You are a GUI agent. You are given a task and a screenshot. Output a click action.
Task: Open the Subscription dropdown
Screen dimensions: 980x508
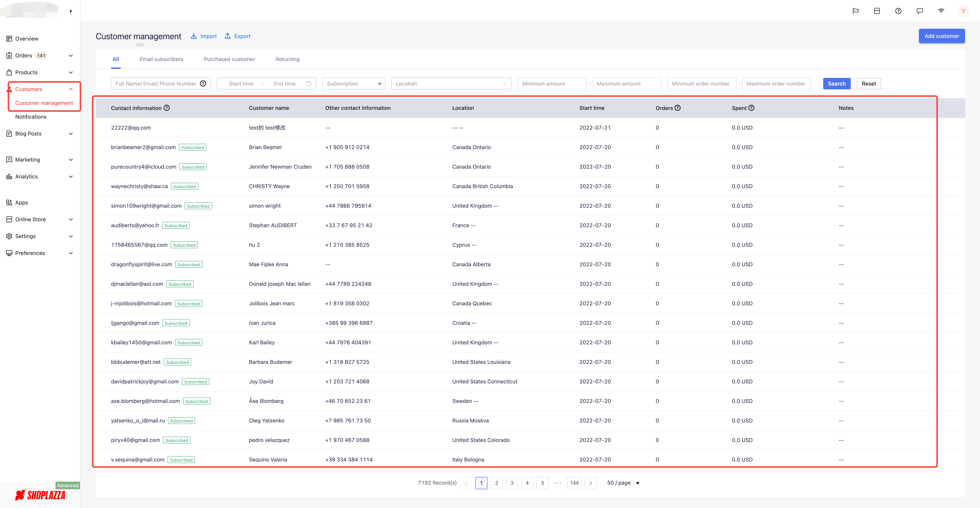point(353,84)
